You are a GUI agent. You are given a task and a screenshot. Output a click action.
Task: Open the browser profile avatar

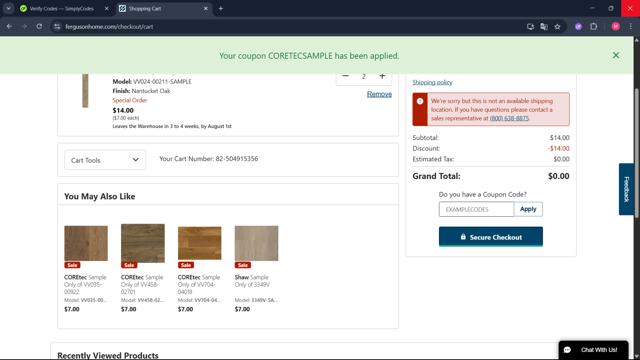click(x=616, y=27)
